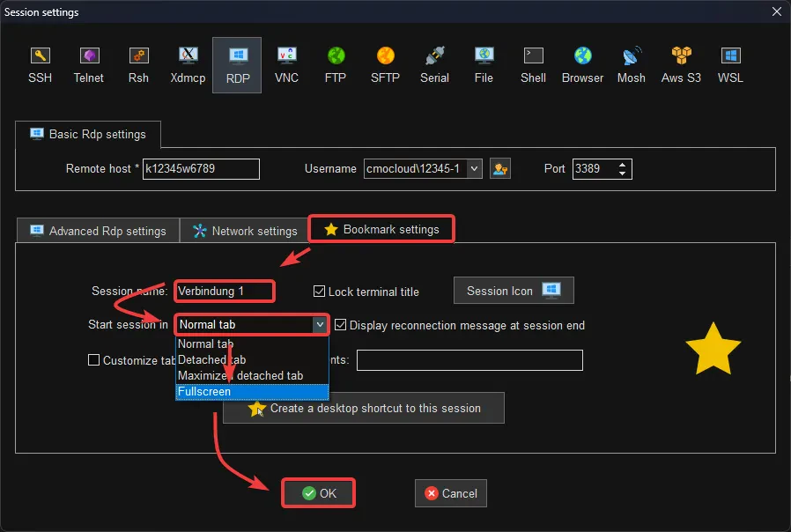This screenshot has width=791, height=532.
Task: Toggle Lock terminal title checkbox
Action: coord(319,292)
